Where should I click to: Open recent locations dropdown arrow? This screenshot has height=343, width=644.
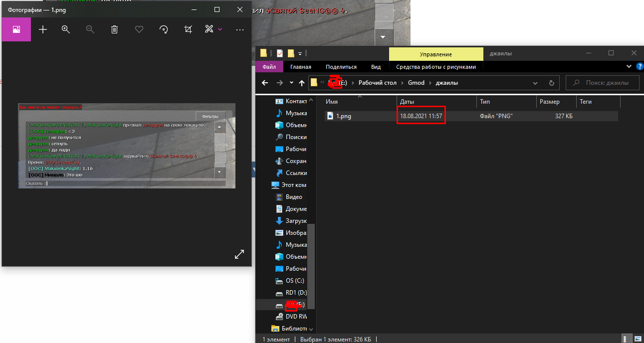click(291, 83)
